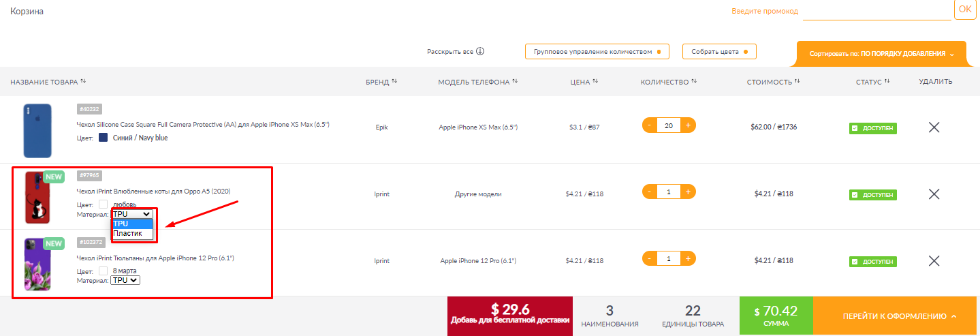980x336 pixels.
Task: Click the promo code input field
Action: click(x=876, y=12)
